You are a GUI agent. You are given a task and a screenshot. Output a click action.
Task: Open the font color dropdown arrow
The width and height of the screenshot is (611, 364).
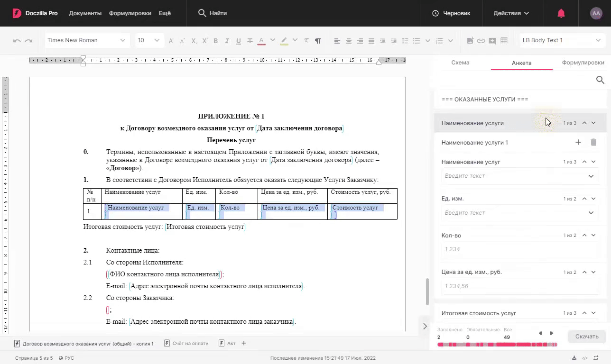click(272, 40)
